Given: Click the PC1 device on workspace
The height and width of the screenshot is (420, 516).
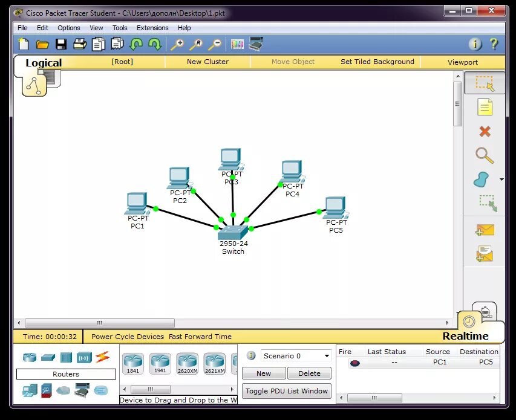Looking at the screenshot, I should (x=136, y=203).
